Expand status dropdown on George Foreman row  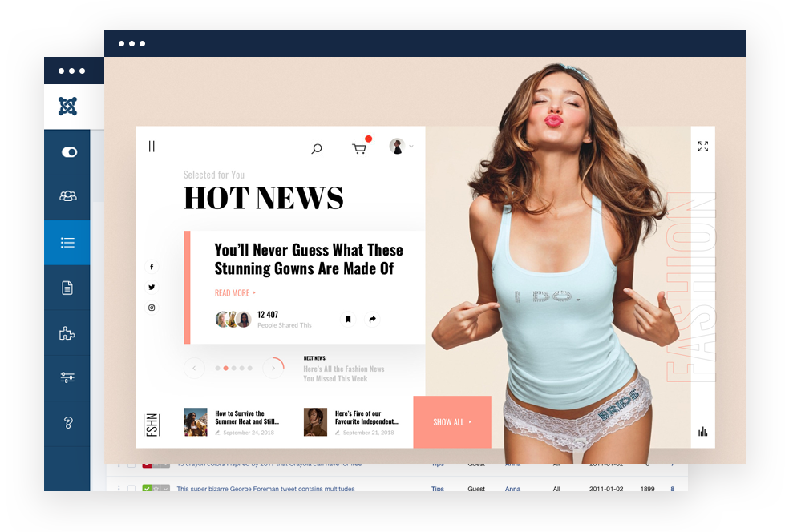click(x=165, y=489)
